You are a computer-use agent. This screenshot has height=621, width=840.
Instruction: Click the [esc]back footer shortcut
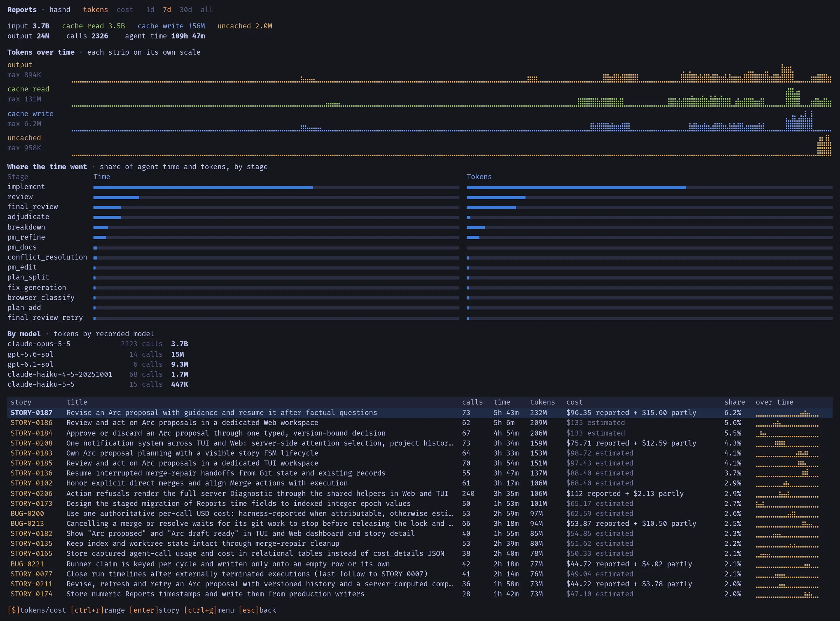(257, 610)
